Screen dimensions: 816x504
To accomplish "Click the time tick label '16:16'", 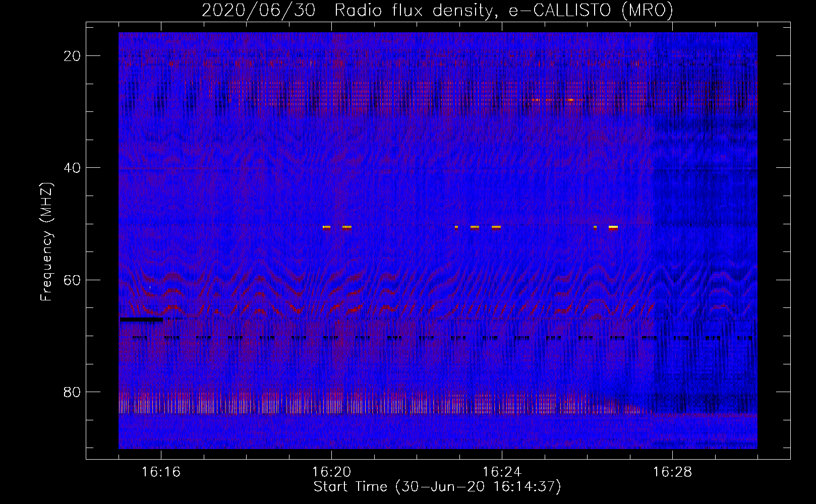I will coord(161,472).
